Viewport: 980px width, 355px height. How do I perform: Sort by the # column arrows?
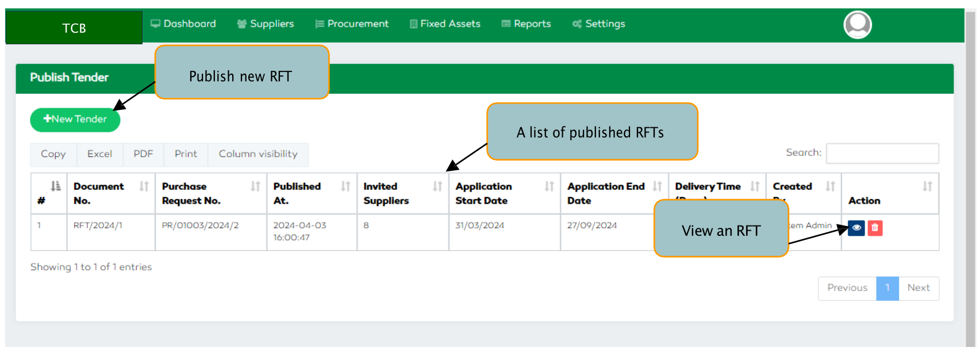[x=55, y=186]
